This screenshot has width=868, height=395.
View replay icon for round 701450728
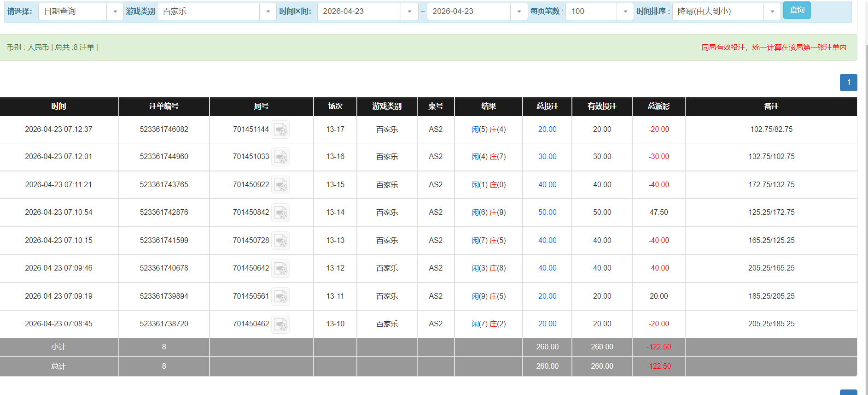point(280,241)
